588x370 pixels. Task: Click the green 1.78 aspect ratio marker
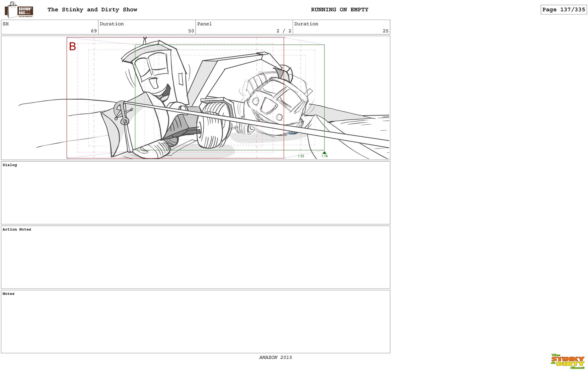pos(324,154)
